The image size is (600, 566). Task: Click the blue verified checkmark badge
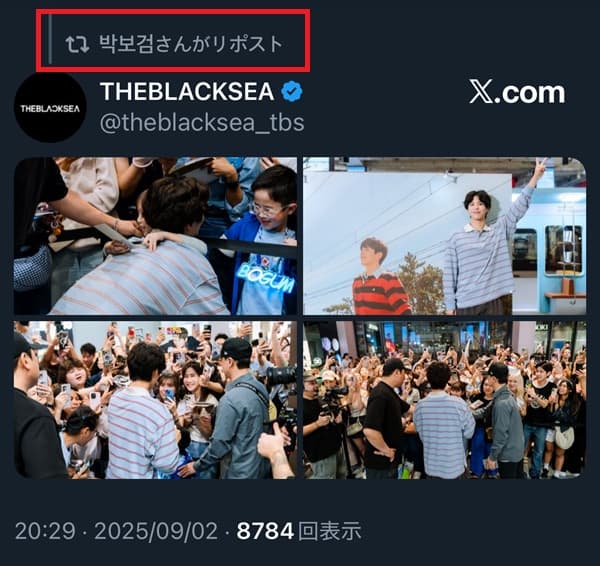tap(292, 91)
